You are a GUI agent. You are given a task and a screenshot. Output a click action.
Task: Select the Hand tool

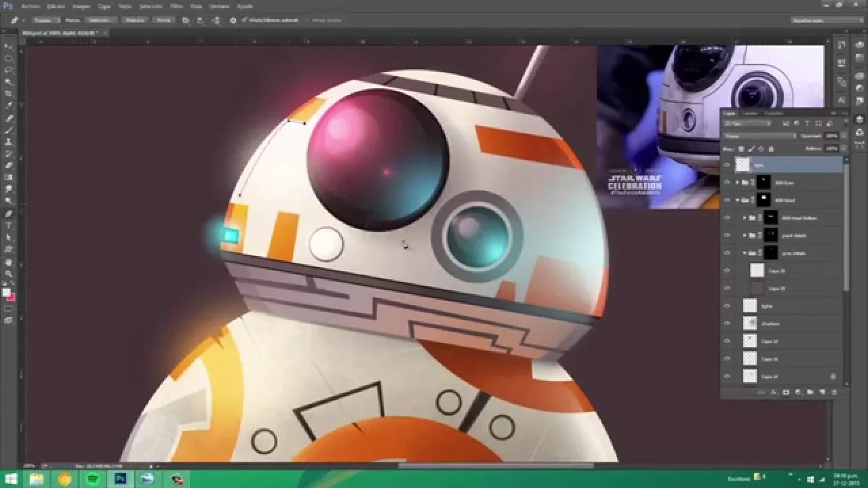coord(9,261)
